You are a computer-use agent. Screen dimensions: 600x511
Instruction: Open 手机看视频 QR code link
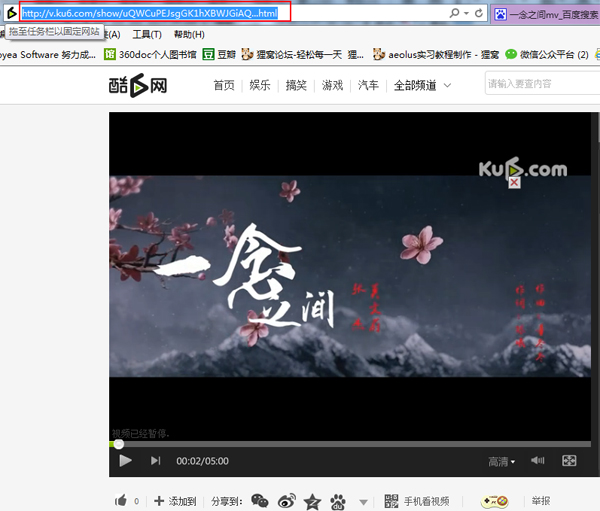[x=417, y=501]
